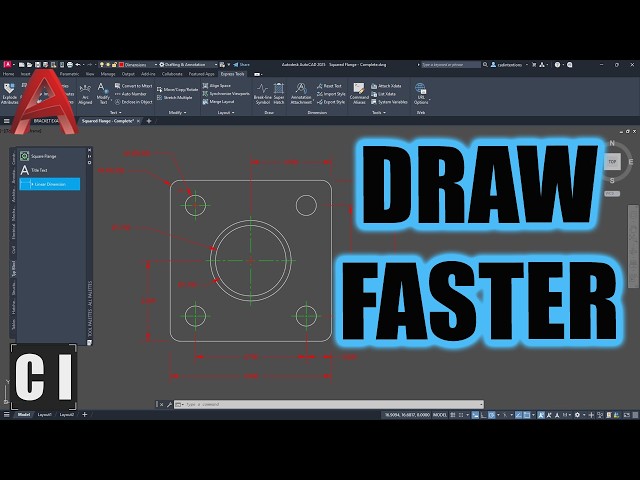This screenshot has height=480, width=640.
Task: Expand the Tools panel dropdown
Action: (x=379, y=112)
